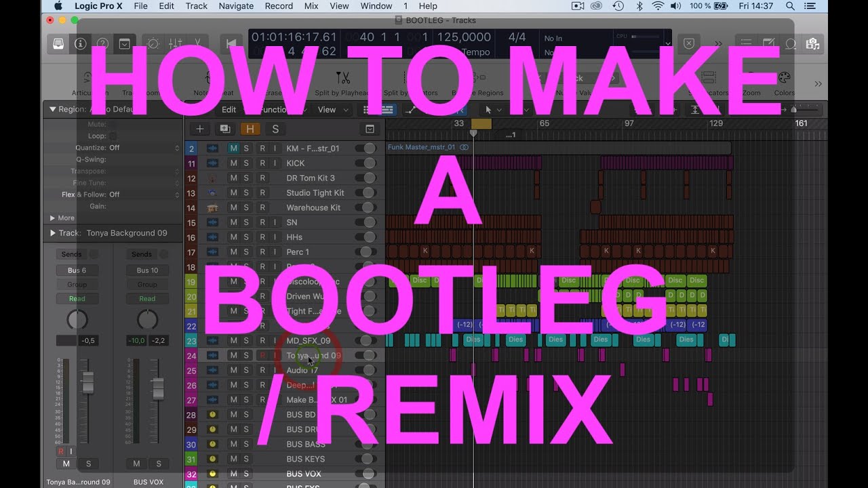The width and height of the screenshot is (868, 488).
Task: Solo the MD_SFX_09 track
Action: click(246, 341)
